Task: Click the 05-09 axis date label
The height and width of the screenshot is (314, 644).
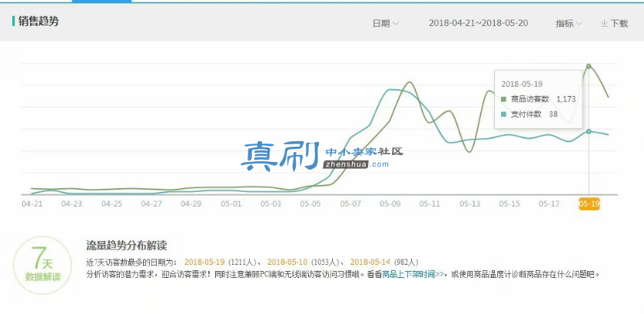Action: [390, 203]
